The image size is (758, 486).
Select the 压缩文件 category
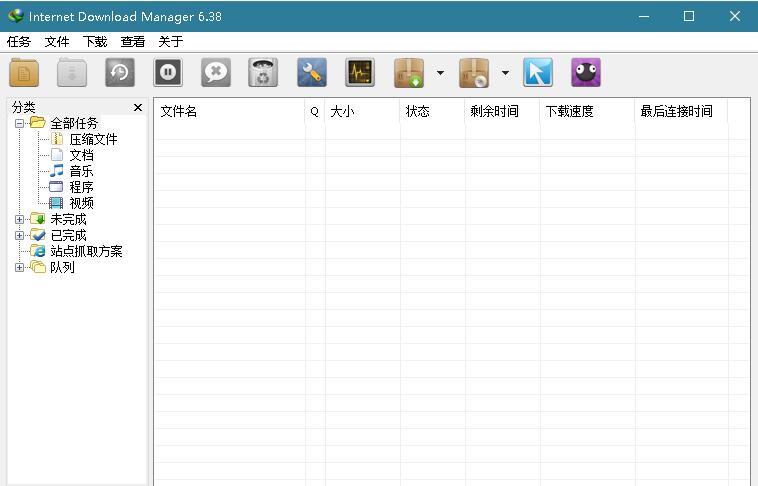(x=93, y=139)
